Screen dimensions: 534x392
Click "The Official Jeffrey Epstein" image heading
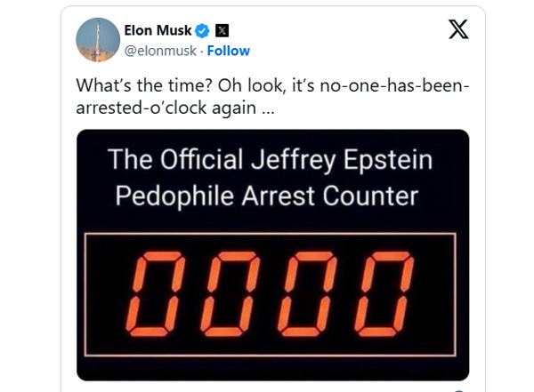270,161
